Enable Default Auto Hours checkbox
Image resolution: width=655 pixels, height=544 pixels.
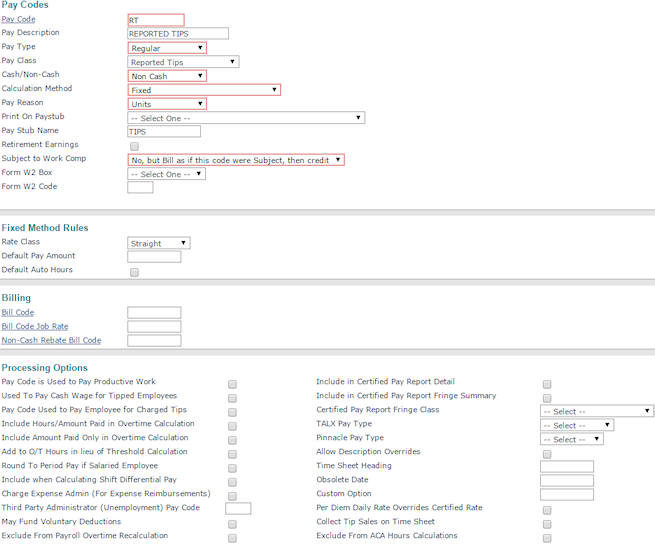click(x=134, y=271)
